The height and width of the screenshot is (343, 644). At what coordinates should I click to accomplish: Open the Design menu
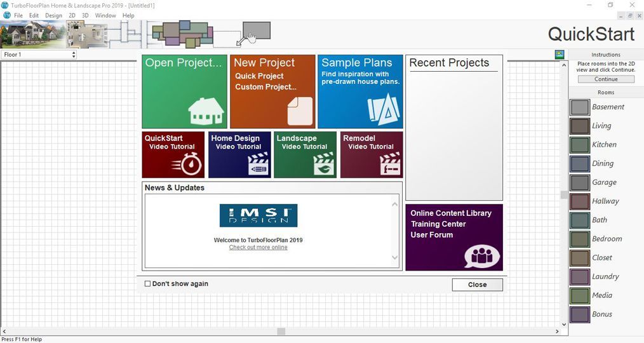[54, 15]
